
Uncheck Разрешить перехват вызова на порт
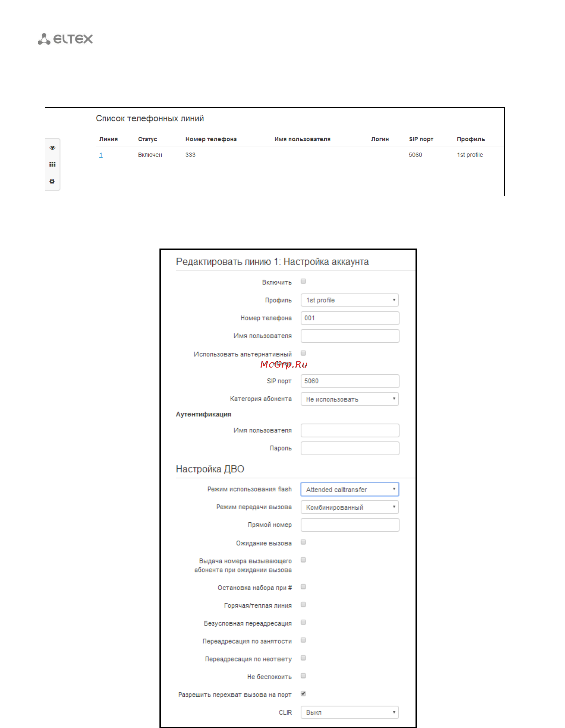(303, 694)
